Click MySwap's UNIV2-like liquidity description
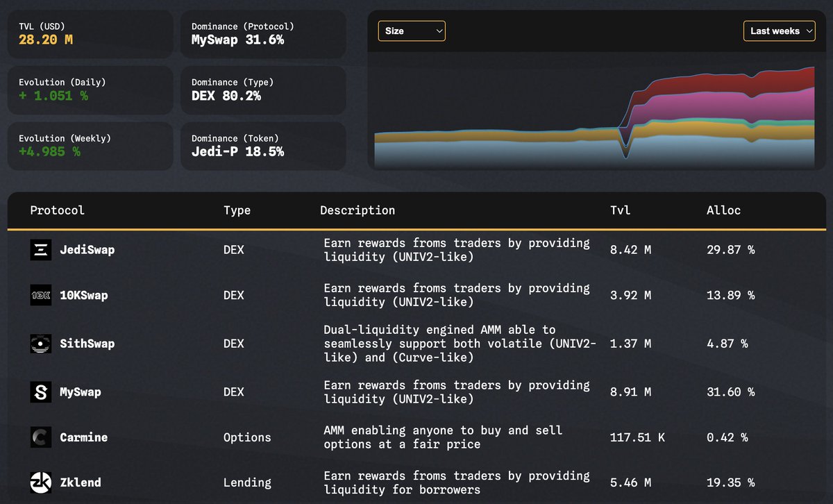This screenshot has height=504, width=833. (x=457, y=392)
